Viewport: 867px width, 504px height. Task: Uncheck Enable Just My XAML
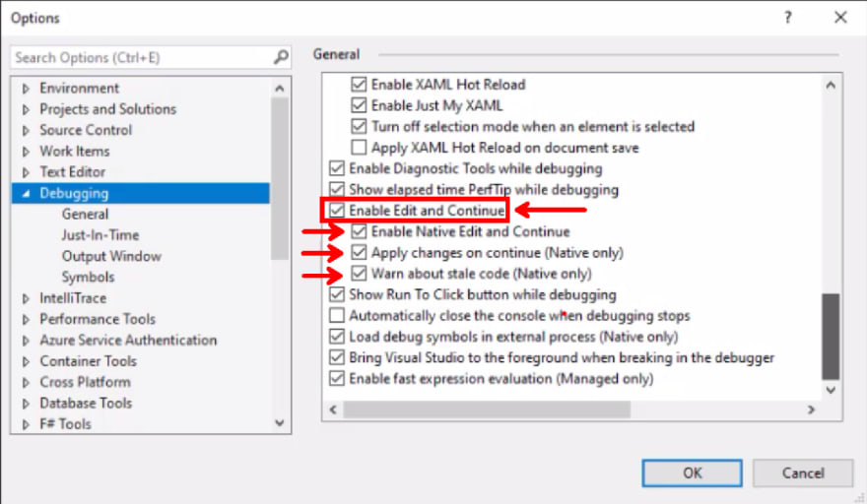[359, 105]
